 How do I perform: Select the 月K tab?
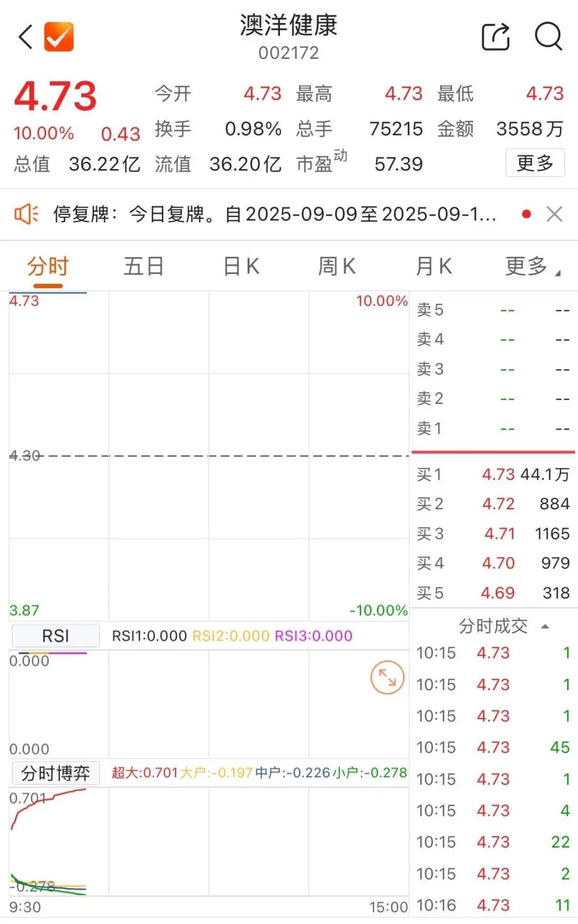[x=434, y=266]
